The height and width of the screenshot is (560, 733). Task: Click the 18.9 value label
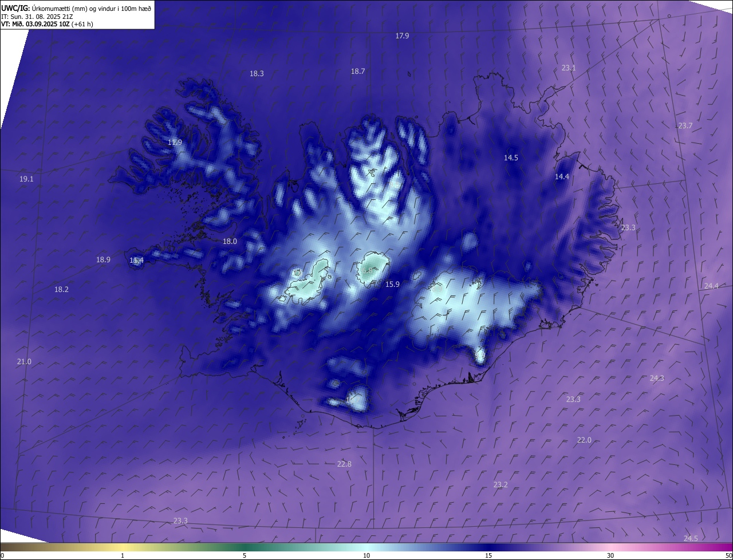[103, 259]
